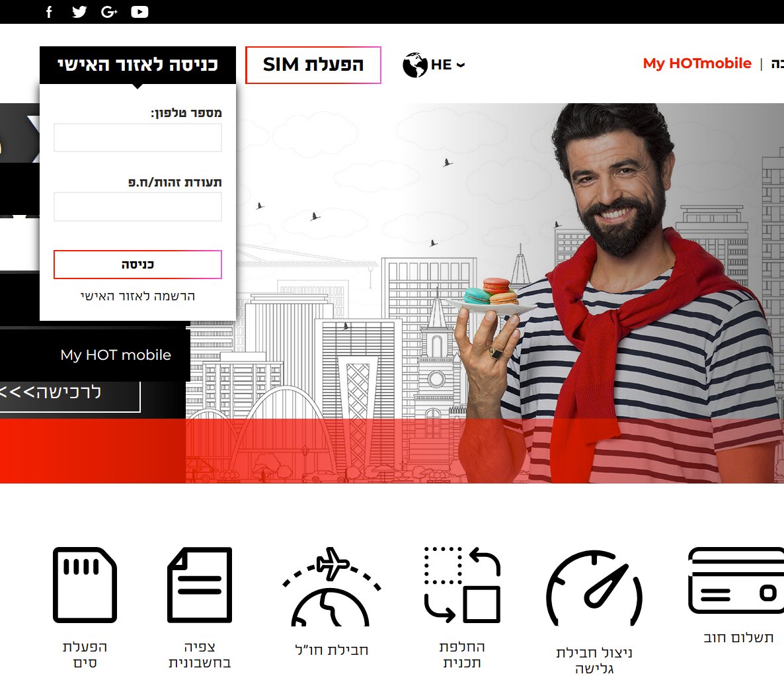Open the Twitter social icon

[x=79, y=12]
